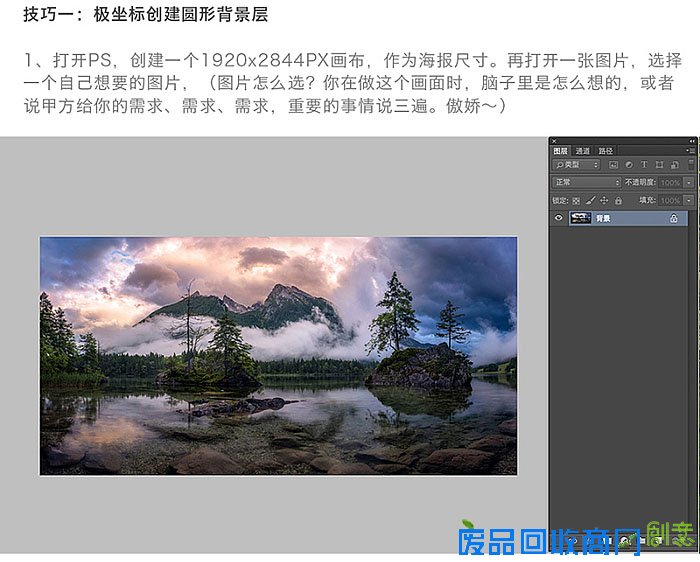Image resolution: width=700 pixels, height=562 pixels.
Task: Click the lock icon on the 背景 layer
Action: click(x=674, y=218)
